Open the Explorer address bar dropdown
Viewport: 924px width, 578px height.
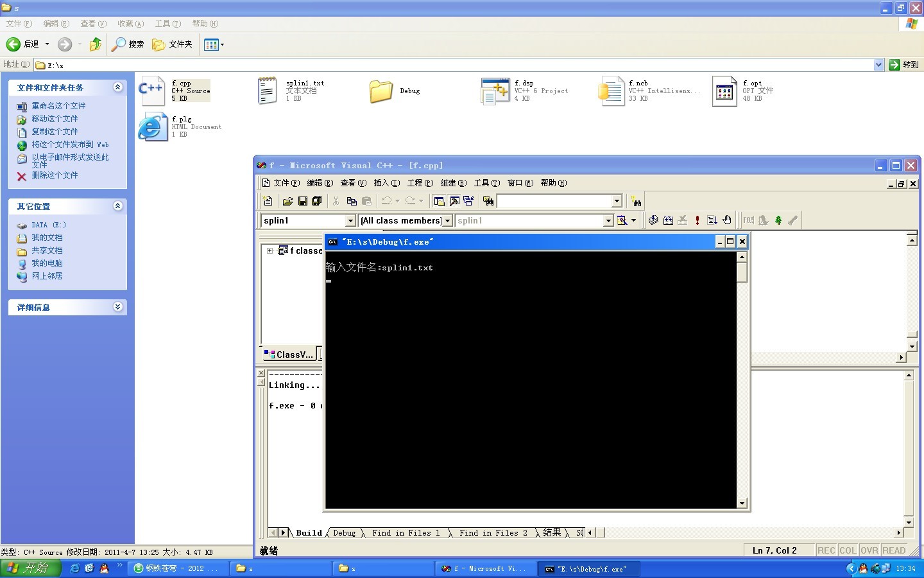(878, 65)
